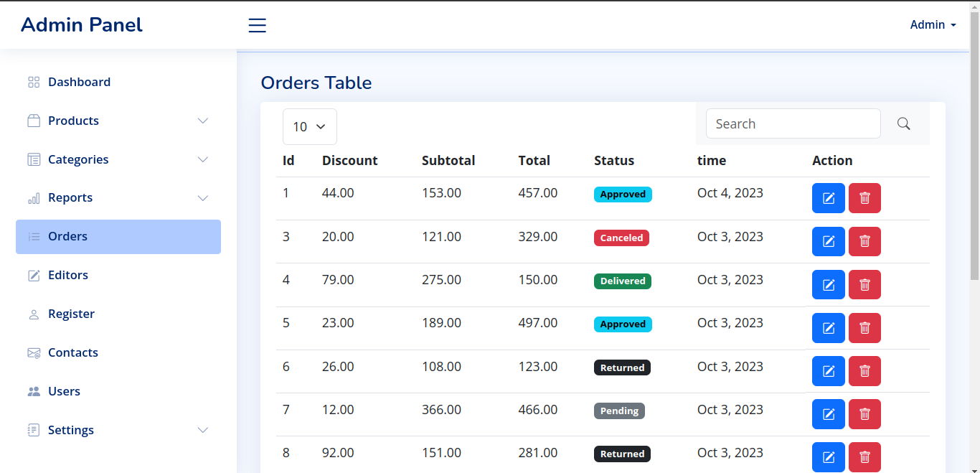The image size is (980, 473).
Task: Click the Admin Panel brand link
Action: coord(81,24)
